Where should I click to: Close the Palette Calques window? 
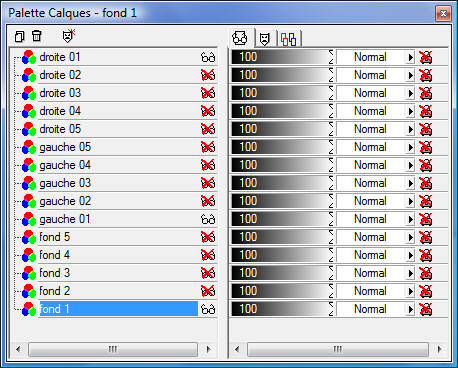pyautogui.click(x=443, y=14)
